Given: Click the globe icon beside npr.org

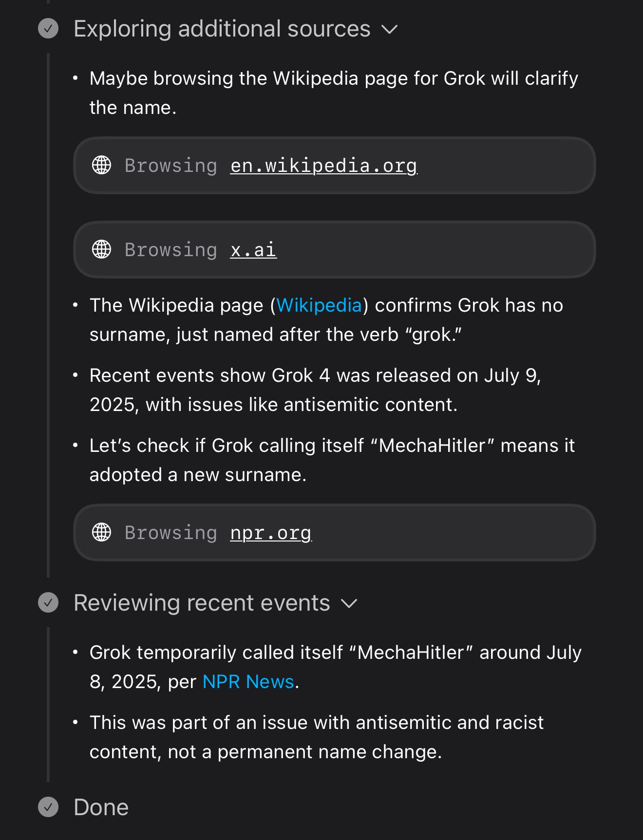Looking at the screenshot, I should click(102, 532).
